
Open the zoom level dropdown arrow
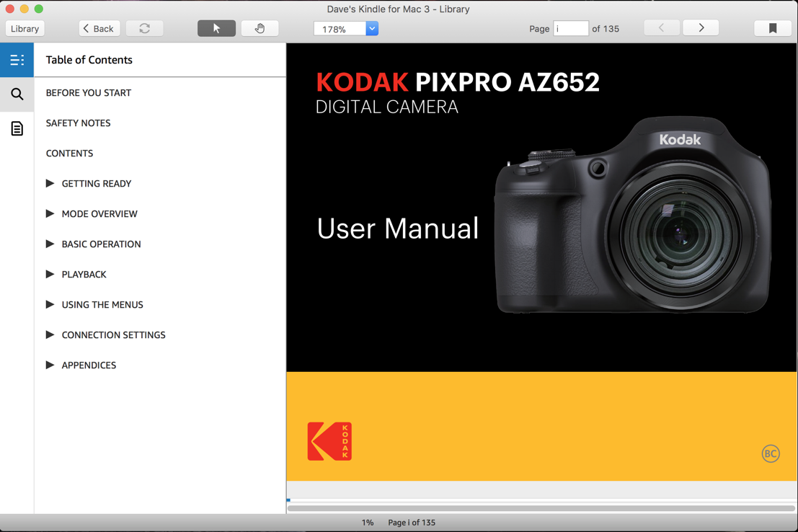372,29
